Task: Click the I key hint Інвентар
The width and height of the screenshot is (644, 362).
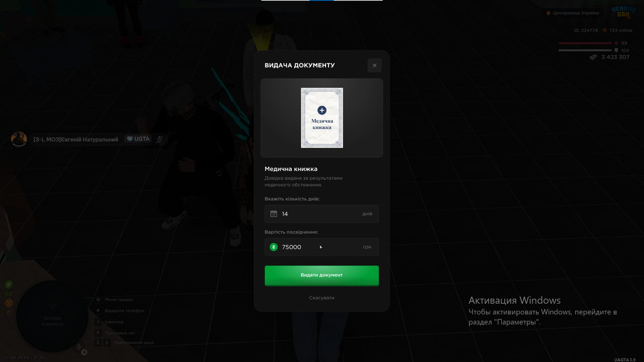Action: pos(110,322)
